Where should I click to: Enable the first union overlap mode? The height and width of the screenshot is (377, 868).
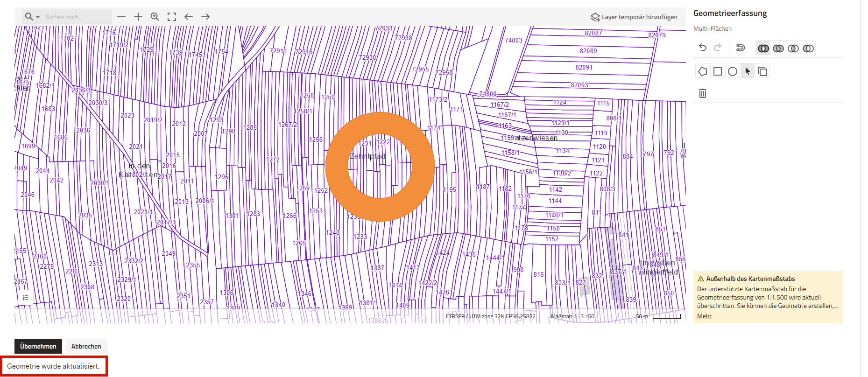763,48
